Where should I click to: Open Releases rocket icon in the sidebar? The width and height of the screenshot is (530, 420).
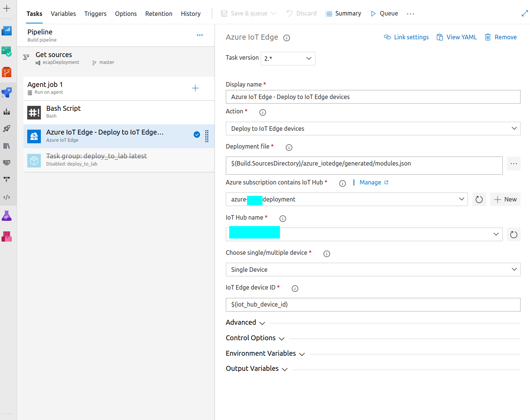pos(7,129)
